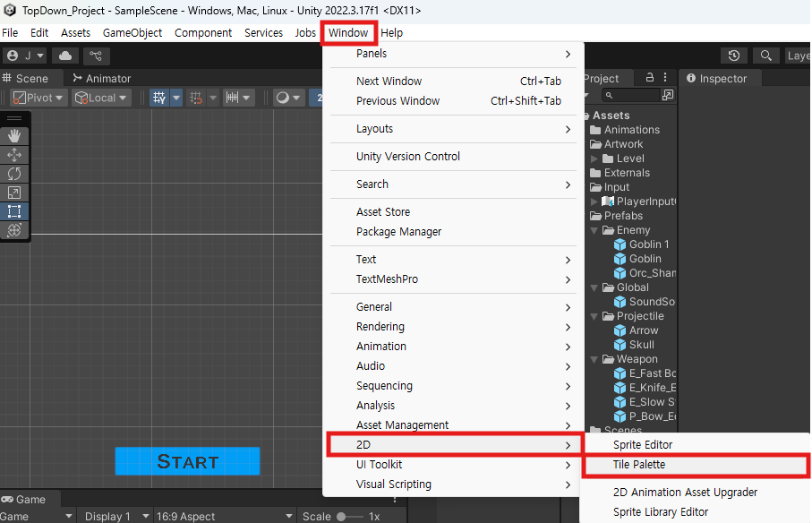This screenshot has height=523, width=812.
Task: Lock the Project panel
Action: (649, 77)
